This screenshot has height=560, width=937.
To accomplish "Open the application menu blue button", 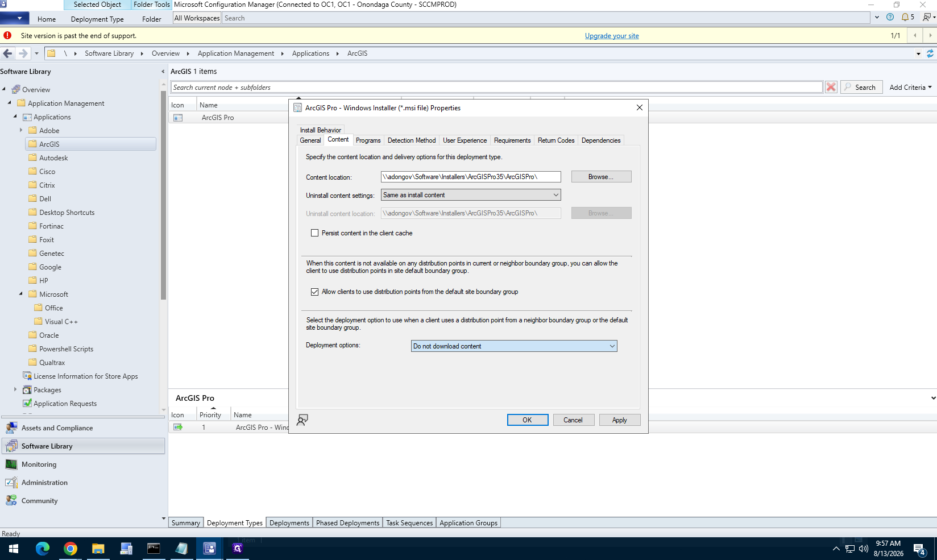I will coord(15,18).
